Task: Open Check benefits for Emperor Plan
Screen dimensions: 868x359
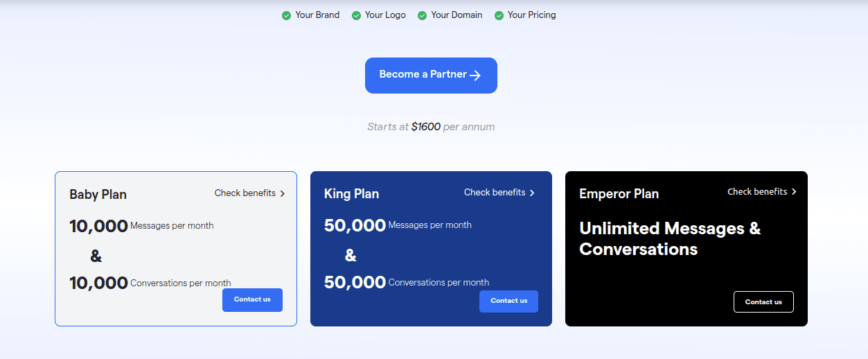Action: (762, 191)
